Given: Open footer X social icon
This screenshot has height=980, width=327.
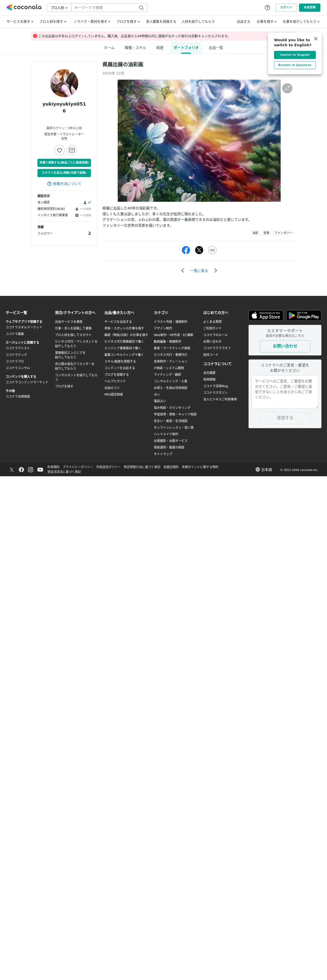Looking at the screenshot, I should (11, 469).
